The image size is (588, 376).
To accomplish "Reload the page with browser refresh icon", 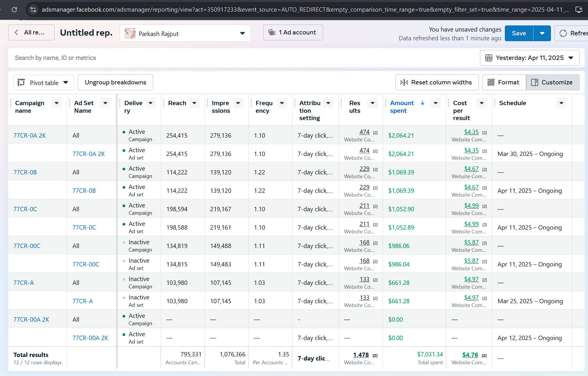I will tap(14, 10).
